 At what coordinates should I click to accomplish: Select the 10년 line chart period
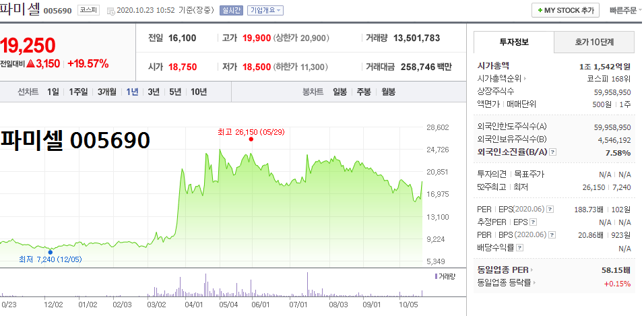[198, 92]
